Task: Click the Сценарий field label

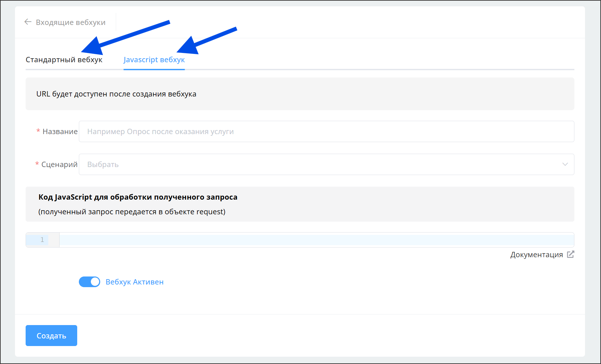Action: click(59, 164)
